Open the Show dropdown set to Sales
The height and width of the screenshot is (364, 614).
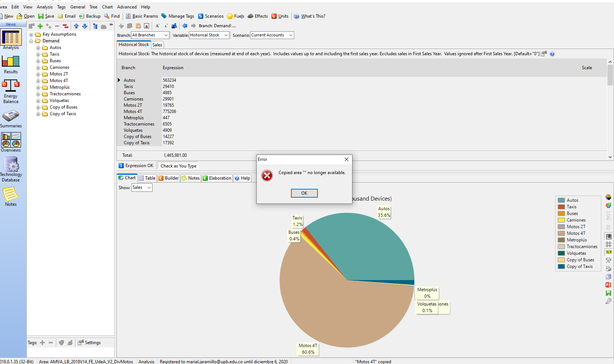tap(142, 188)
